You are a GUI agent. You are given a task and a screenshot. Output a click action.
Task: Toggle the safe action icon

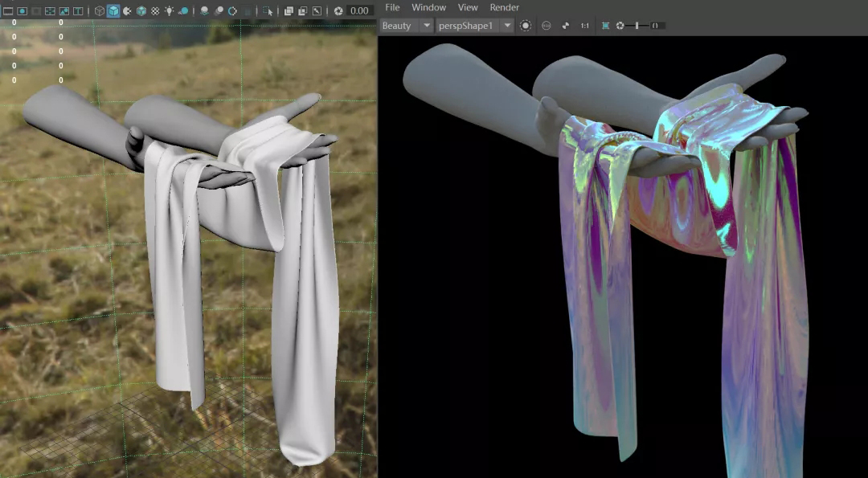pos(64,10)
